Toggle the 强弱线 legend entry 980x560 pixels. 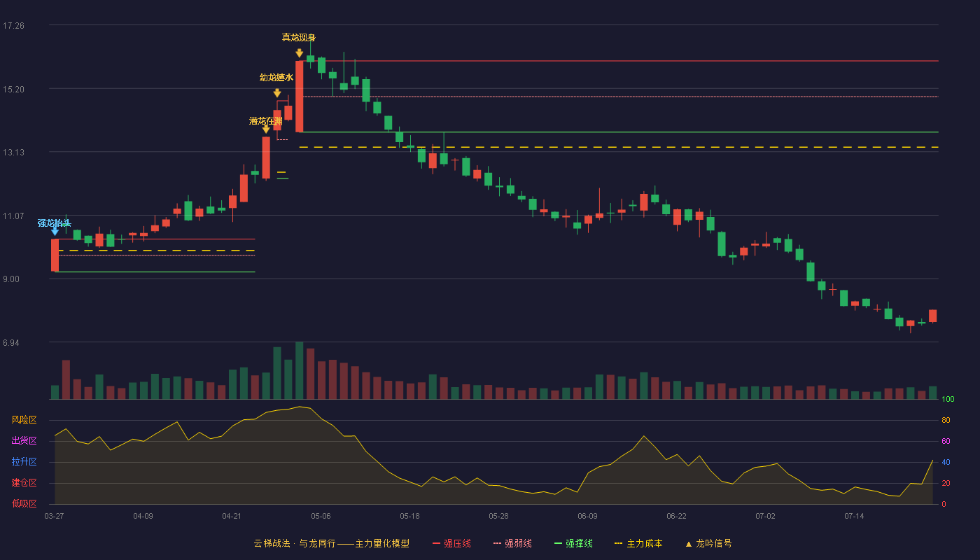[512, 543]
